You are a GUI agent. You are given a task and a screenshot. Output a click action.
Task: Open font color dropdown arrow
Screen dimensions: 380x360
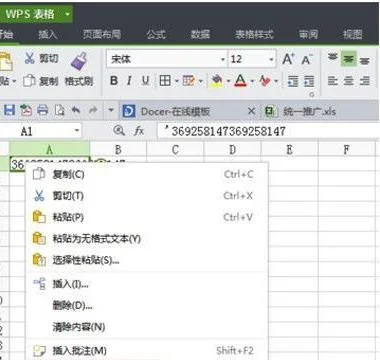(252, 81)
